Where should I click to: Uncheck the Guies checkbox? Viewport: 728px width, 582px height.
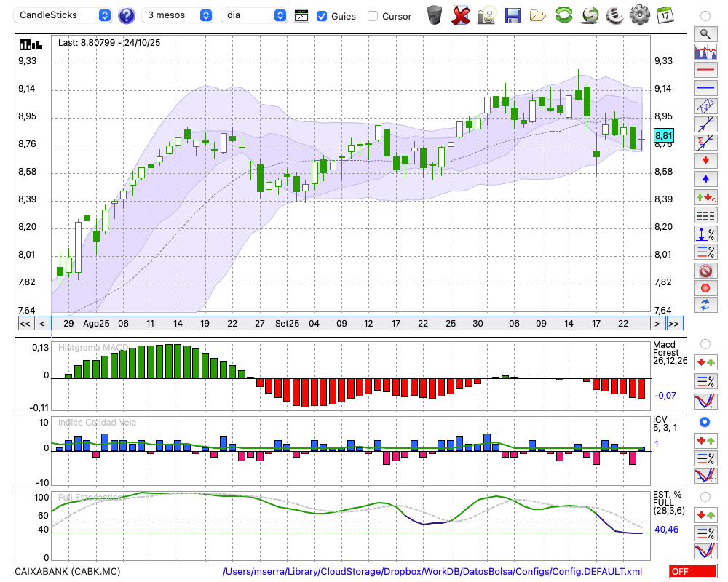[321, 16]
